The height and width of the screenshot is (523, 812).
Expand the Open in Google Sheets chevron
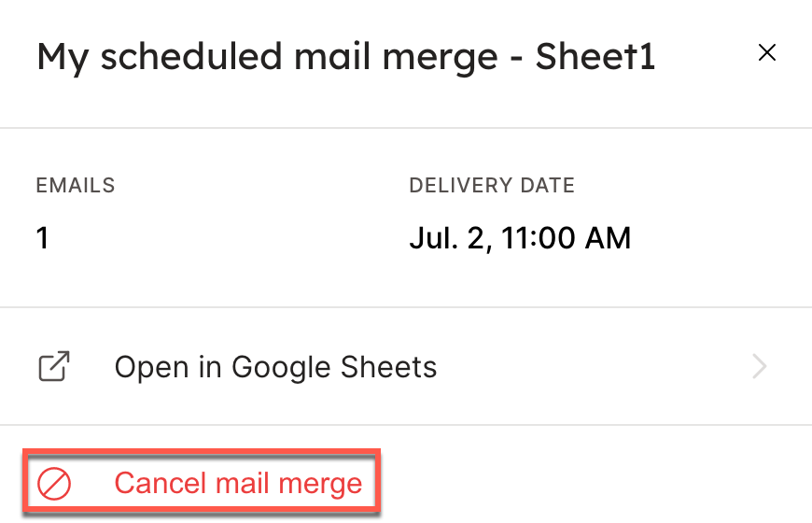[x=760, y=367]
